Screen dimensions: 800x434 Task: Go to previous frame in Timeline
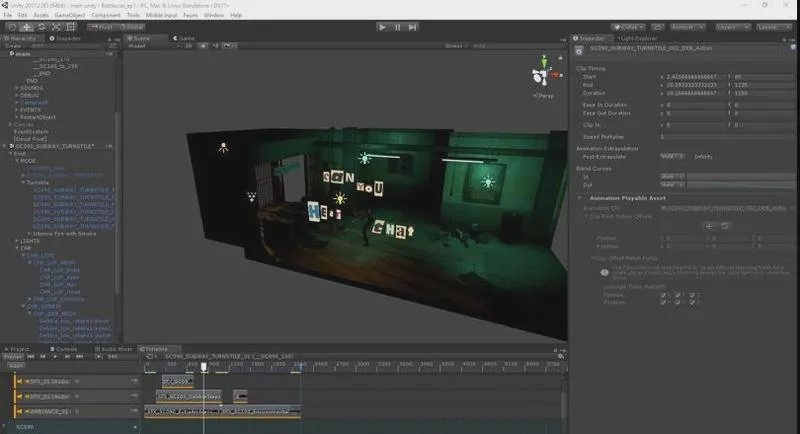(x=43, y=357)
